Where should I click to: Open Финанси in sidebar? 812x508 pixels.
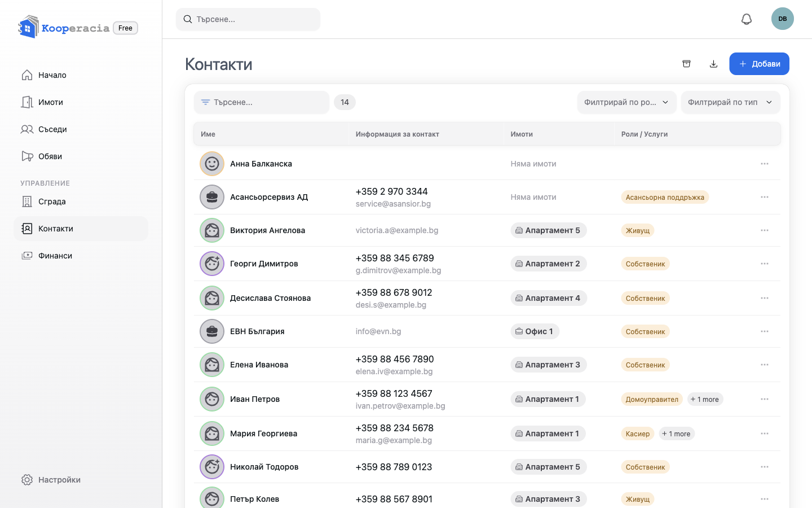(81, 256)
